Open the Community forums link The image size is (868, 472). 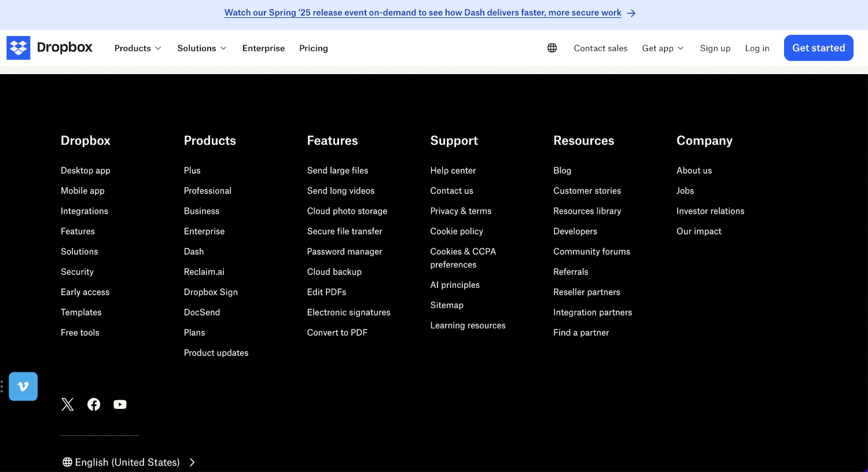(591, 251)
